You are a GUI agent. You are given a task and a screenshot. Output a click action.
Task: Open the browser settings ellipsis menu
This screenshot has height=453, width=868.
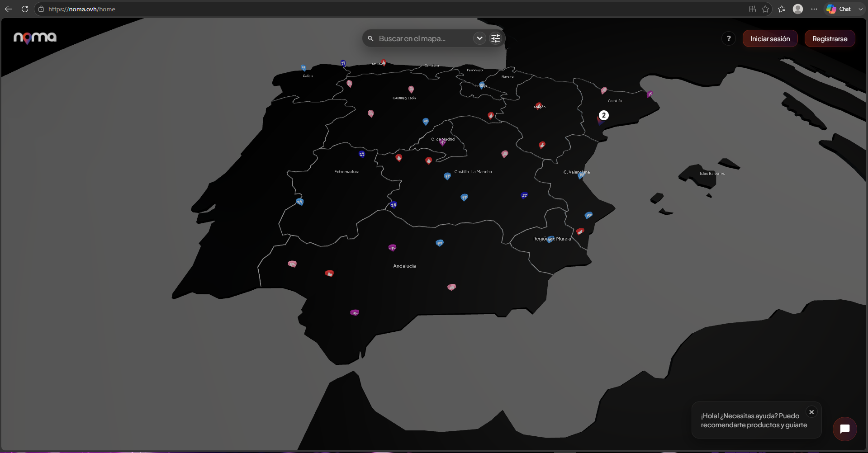[814, 9]
